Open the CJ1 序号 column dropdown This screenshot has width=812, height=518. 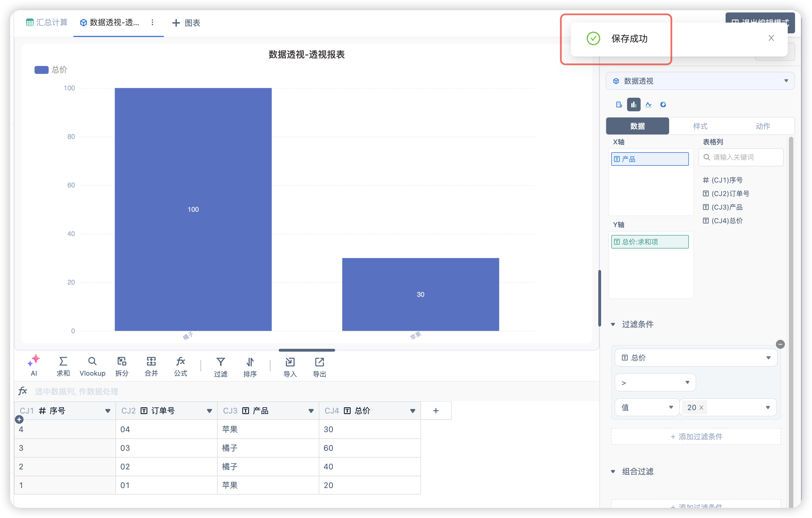coord(108,411)
